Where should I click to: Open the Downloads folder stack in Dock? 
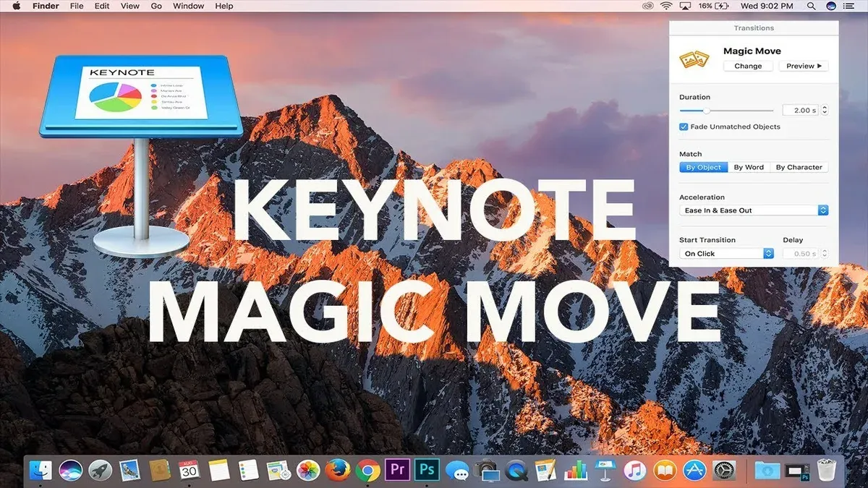pyautogui.click(x=767, y=471)
